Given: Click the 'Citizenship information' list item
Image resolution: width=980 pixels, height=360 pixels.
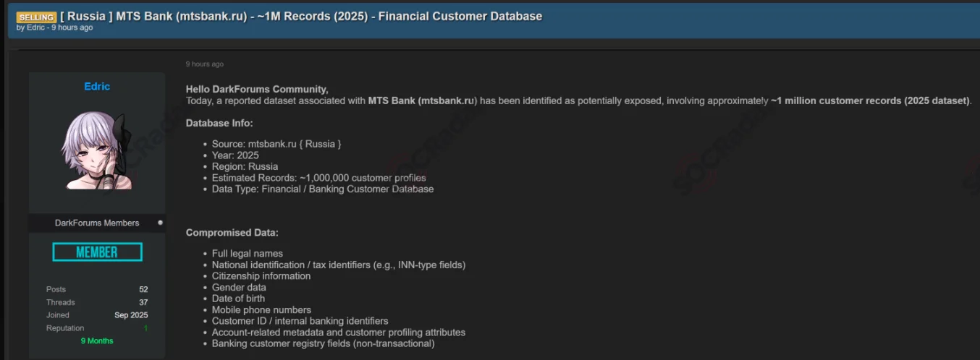Looking at the screenshot, I should pos(261,276).
